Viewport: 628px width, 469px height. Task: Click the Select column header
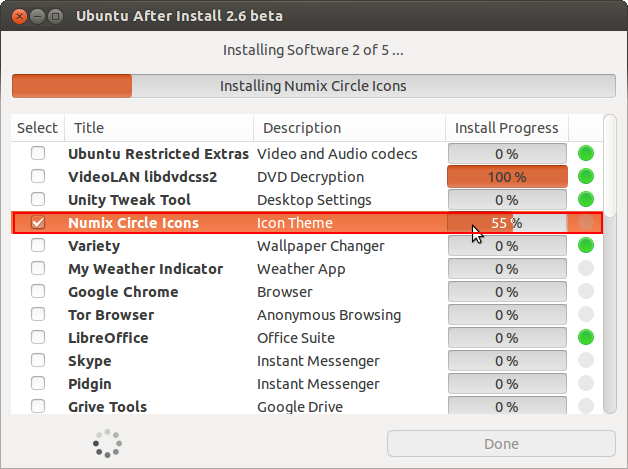coord(38,128)
